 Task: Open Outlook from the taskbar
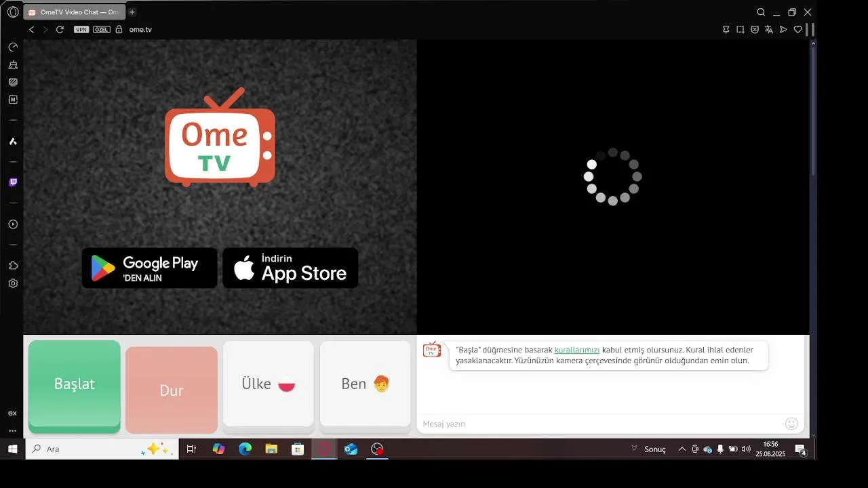(351, 449)
